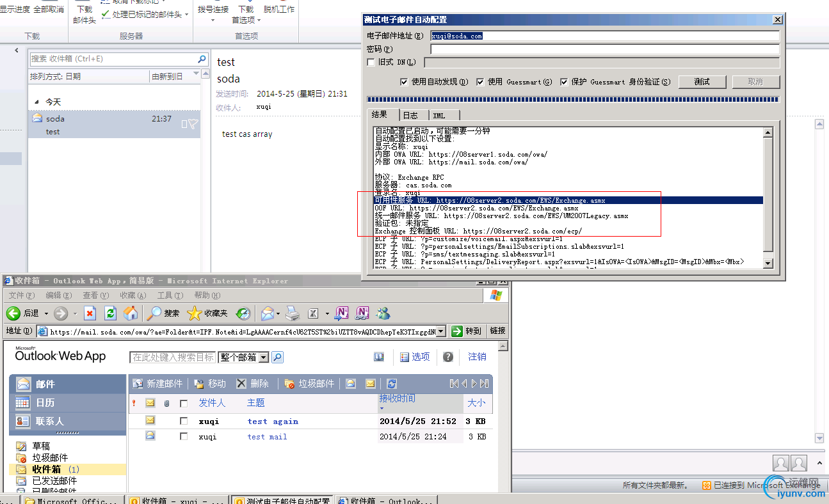Click 电子邮件地址 input field

pos(605,36)
